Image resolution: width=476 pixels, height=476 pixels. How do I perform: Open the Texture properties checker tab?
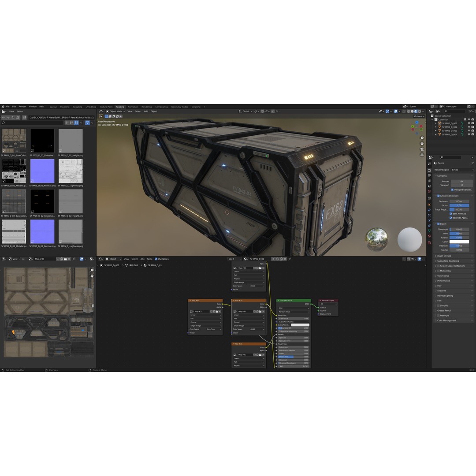point(429,242)
